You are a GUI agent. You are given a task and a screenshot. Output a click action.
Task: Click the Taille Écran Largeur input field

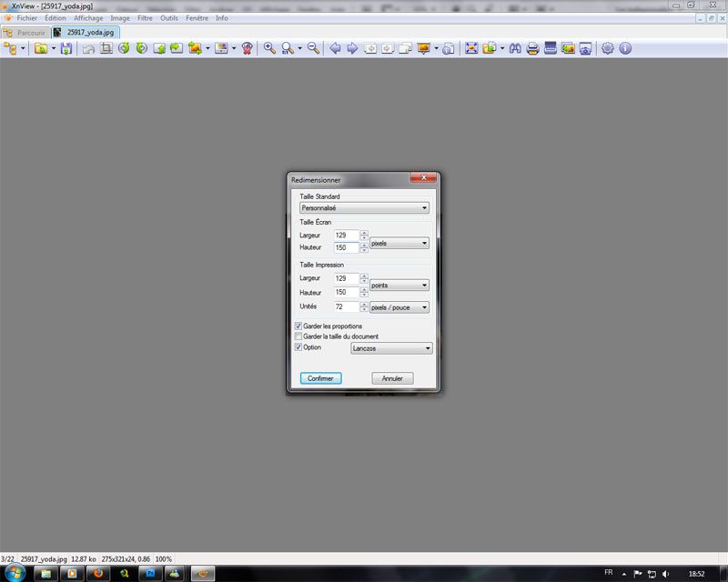pyautogui.click(x=347, y=236)
